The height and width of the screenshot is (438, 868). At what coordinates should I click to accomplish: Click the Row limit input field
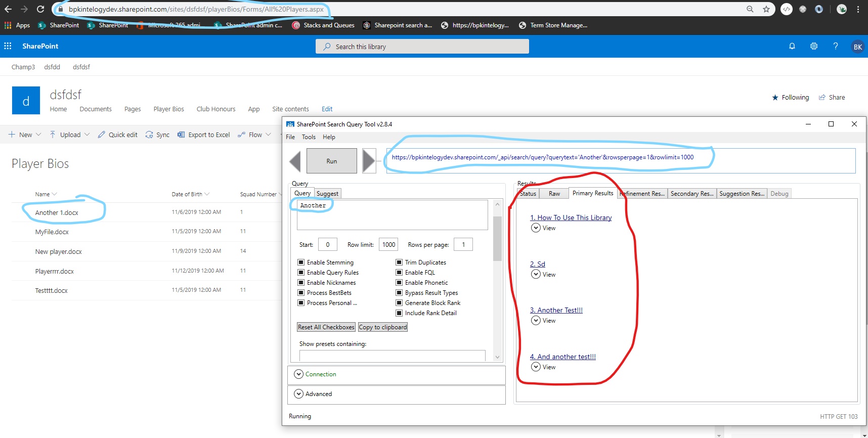(388, 245)
